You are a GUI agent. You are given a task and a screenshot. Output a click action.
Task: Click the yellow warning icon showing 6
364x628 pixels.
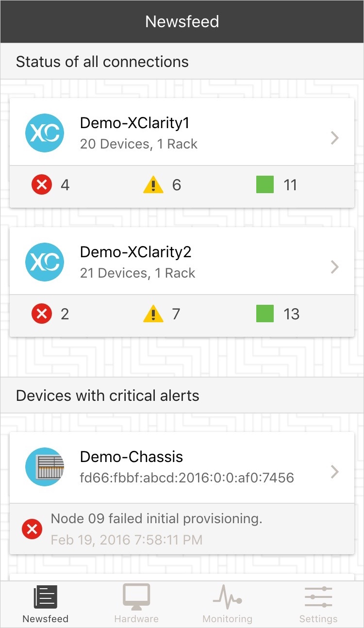(153, 185)
